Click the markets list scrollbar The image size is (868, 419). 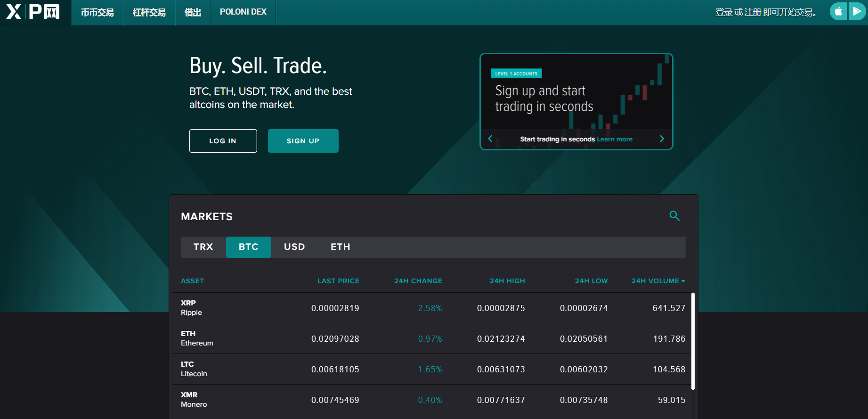(x=693, y=341)
